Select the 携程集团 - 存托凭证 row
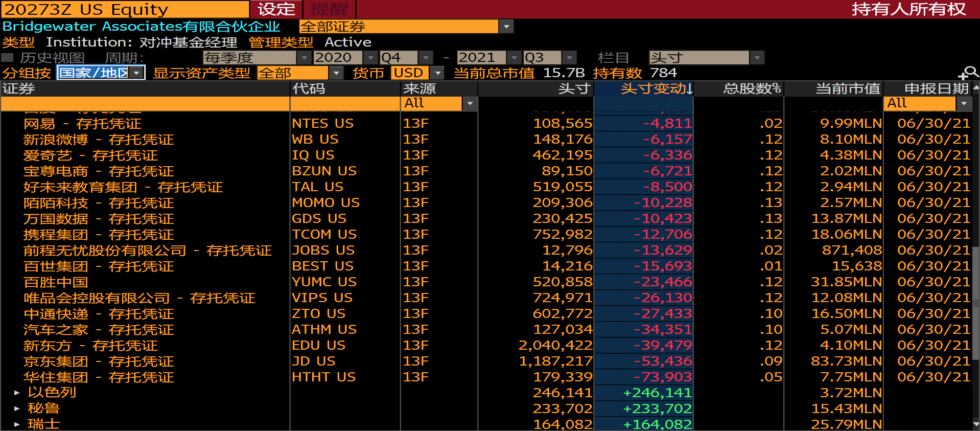Viewport: 980px width, 431px height. 485,235
